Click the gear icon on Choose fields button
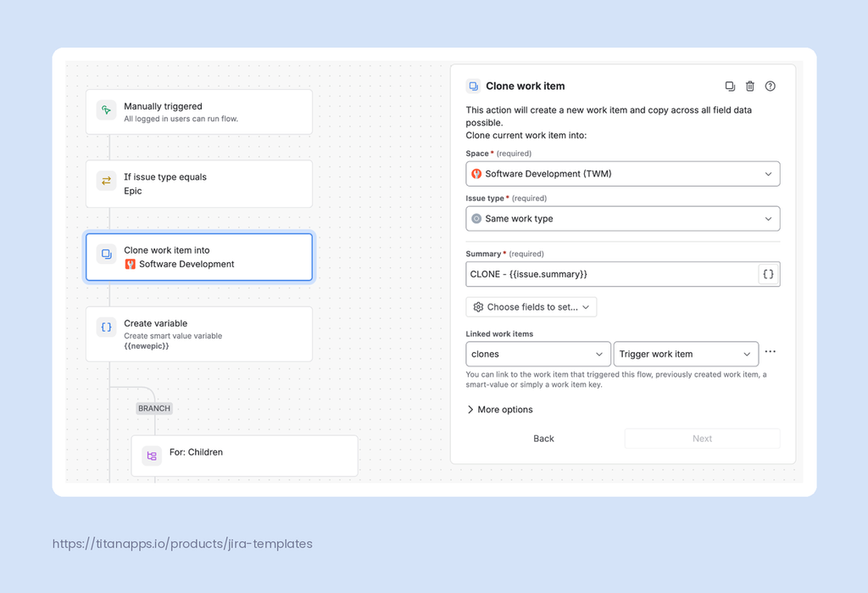 [478, 307]
